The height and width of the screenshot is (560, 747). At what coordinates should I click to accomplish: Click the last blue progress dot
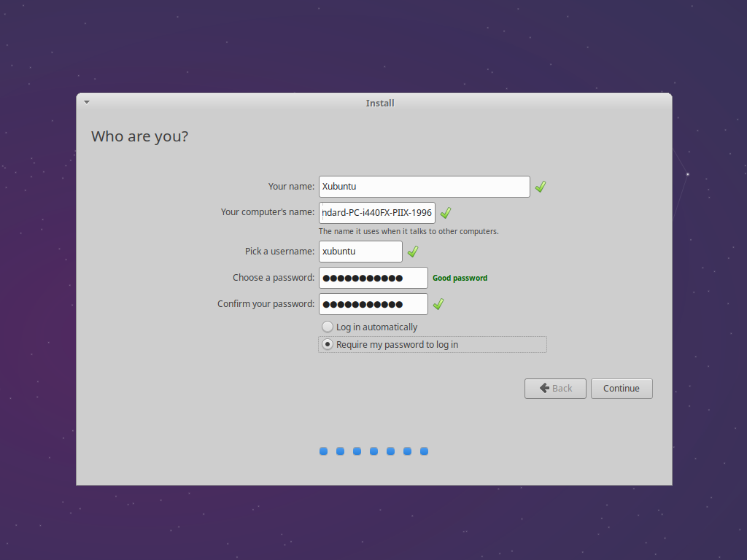tap(424, 451)
